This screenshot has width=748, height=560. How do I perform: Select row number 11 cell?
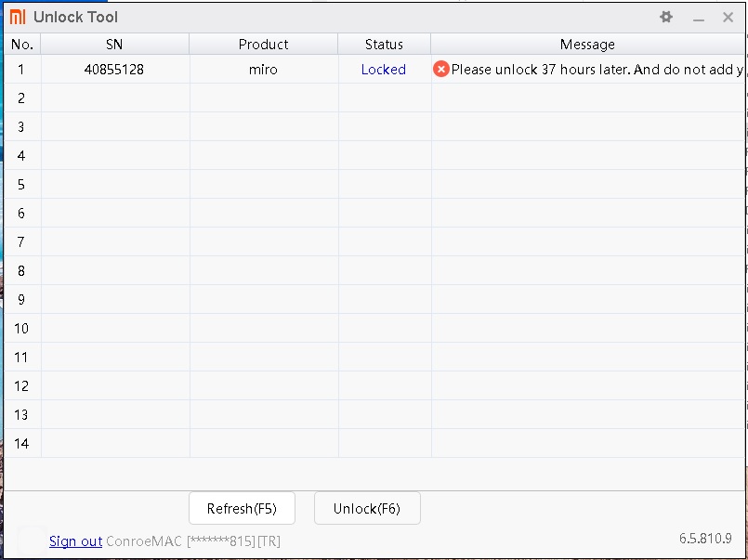tap(21, 357)
